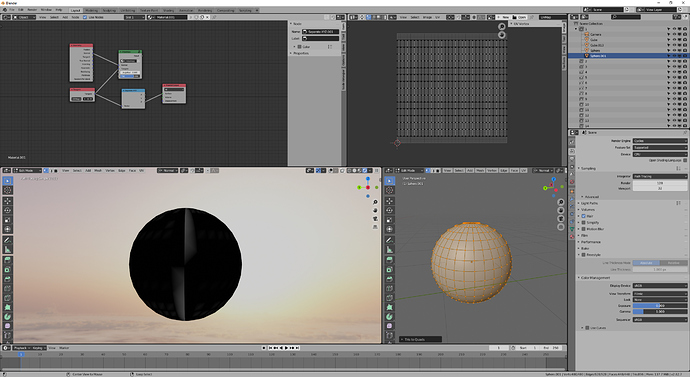The image size is (690, 377).
Task: Open Display Device dropdown
Action: click(x=660, y=285)
